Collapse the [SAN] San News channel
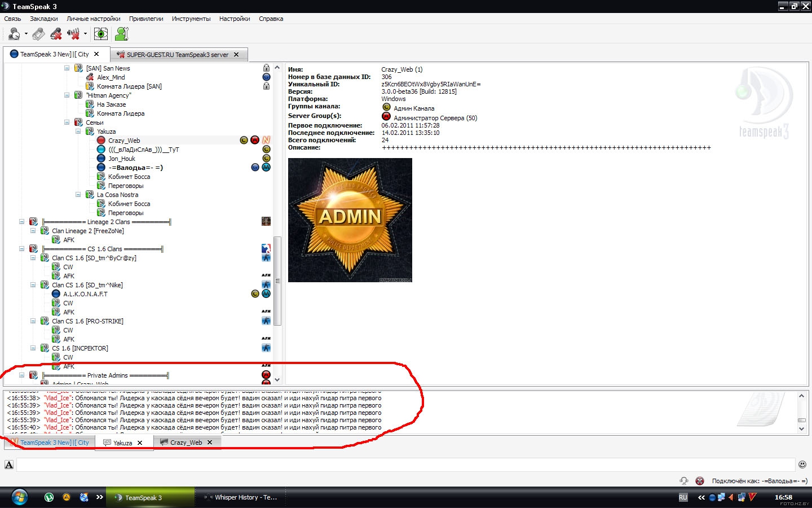Screen dimensions: 812x508 click(67, 68)
